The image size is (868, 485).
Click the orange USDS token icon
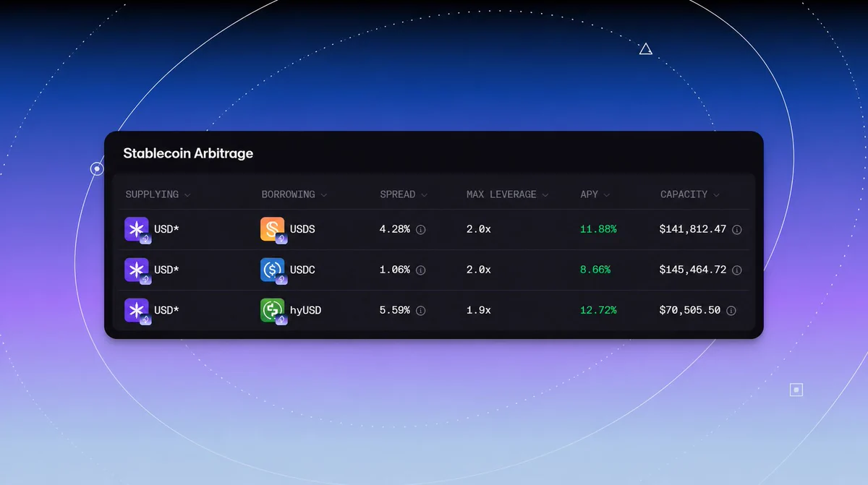[x=273, y=229]
